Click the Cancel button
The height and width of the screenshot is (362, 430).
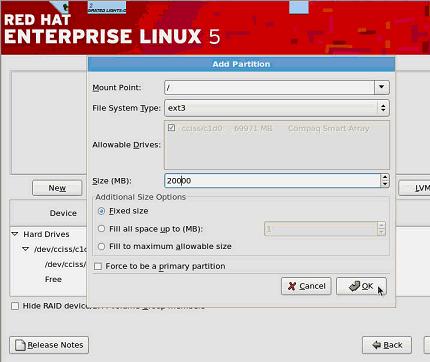306,286
